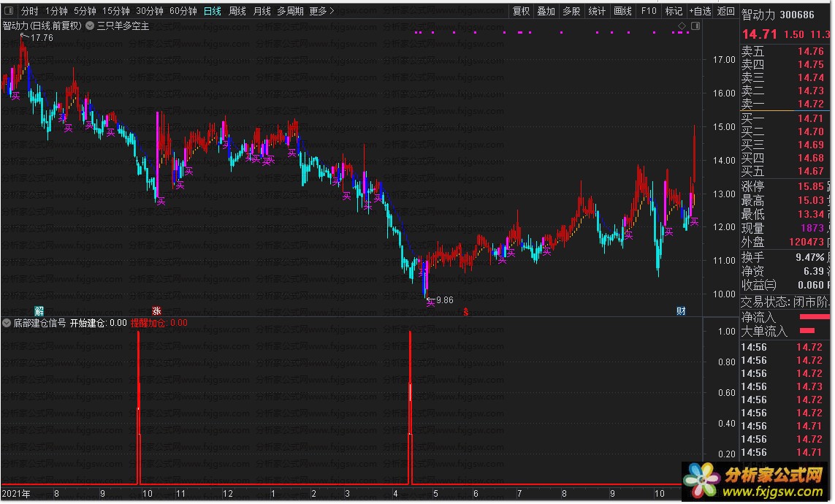Open the 复权 adjustment options
Screen dimensions: 835x504
521,11
